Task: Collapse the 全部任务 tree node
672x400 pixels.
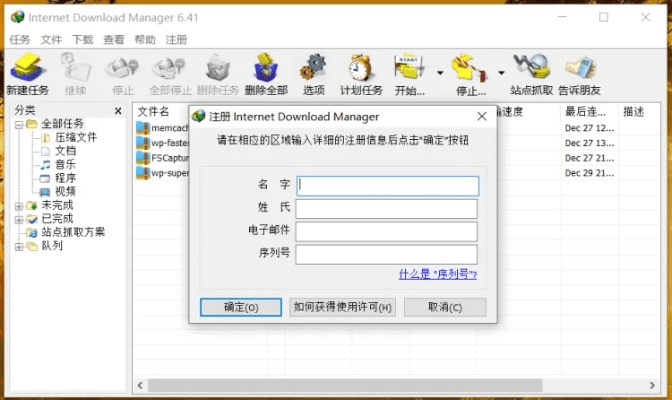Action: [18, 125]
